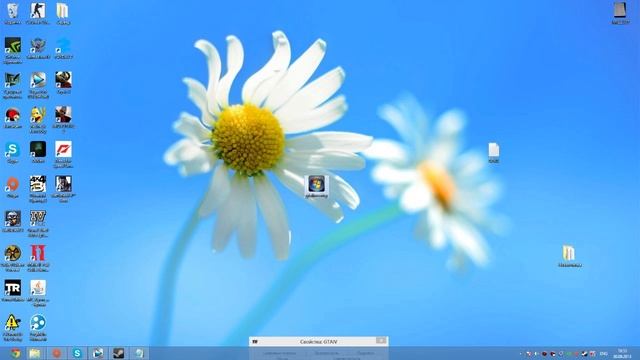Open Origin from the taskbar

(x=56, y=353)
